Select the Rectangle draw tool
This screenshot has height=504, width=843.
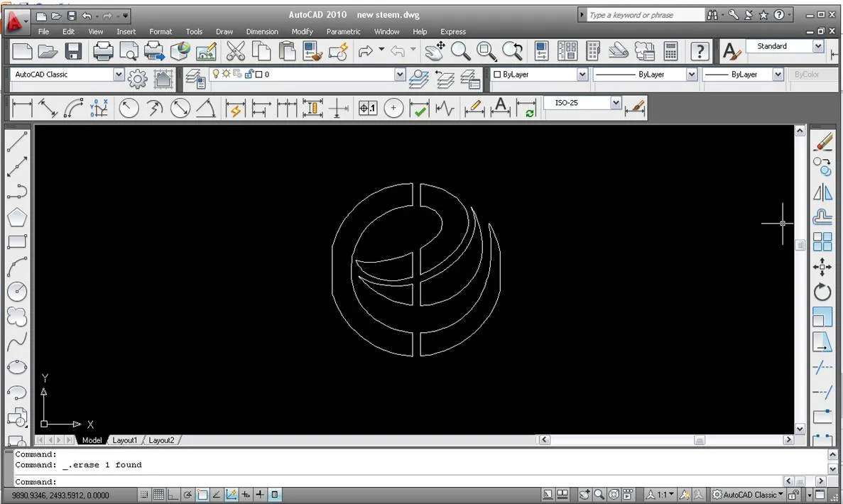[x=17, y=242]
